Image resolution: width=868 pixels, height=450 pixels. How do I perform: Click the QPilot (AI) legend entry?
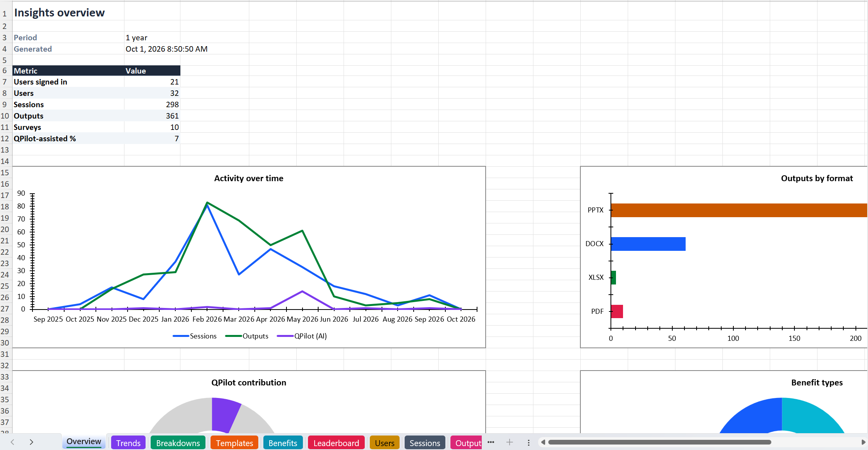point(302,336)
